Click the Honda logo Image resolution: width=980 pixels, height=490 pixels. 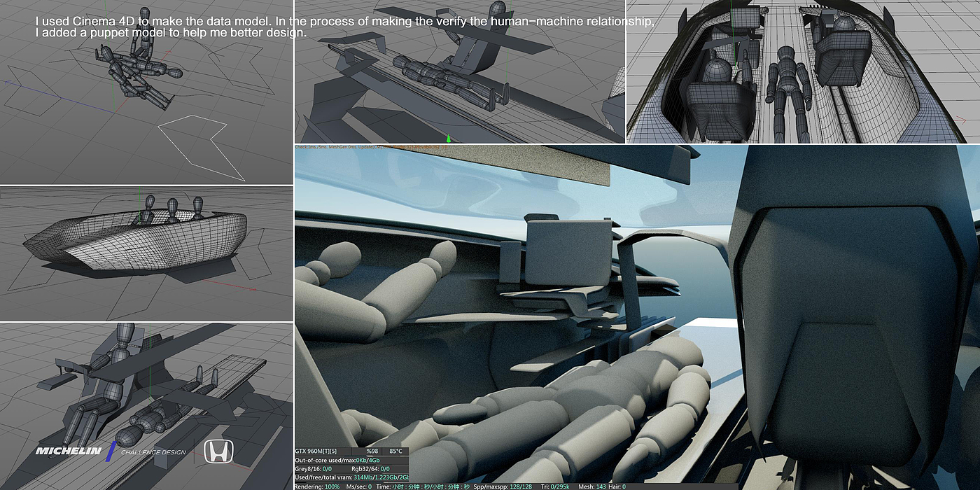click(x=219, y=451)
